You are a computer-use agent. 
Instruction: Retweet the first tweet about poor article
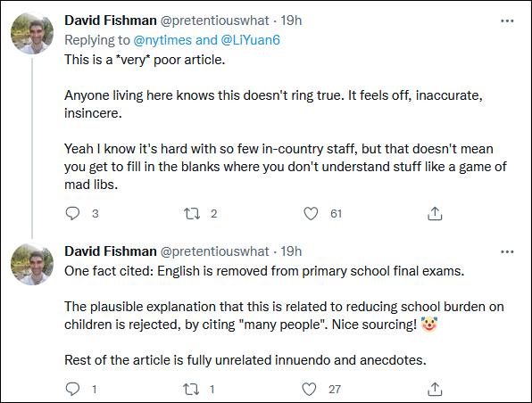(192, 213)
